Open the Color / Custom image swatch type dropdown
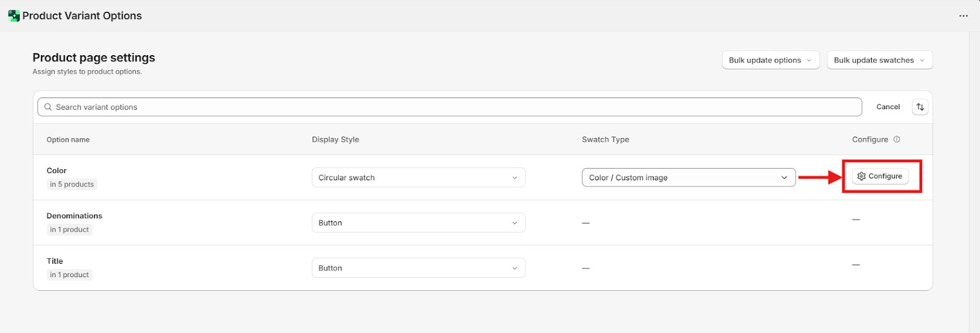The width and height of the screenshot is (980, 333). 688,178
